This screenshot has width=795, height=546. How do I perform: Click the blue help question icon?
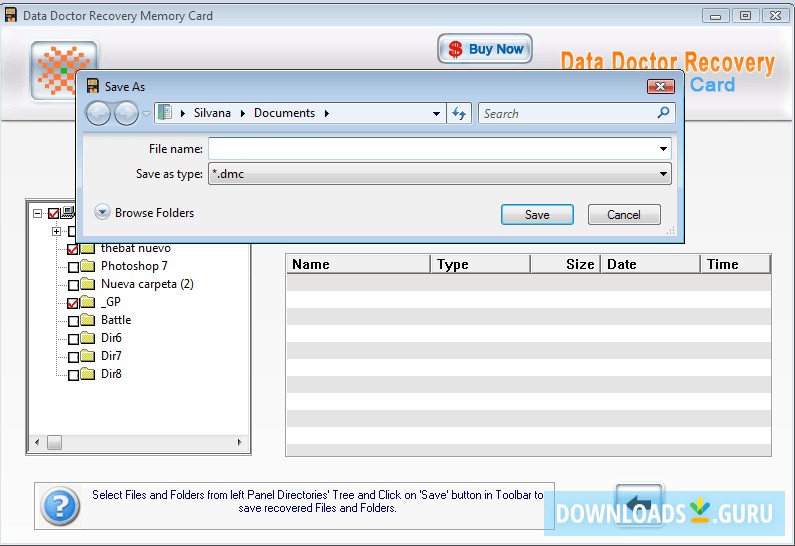pos(60,505)
